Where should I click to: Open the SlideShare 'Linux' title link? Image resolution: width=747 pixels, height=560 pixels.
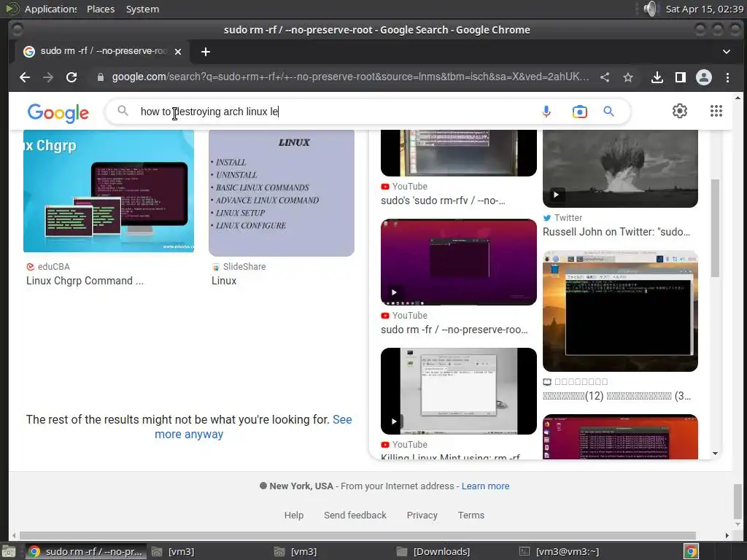[x=224, y=281]
